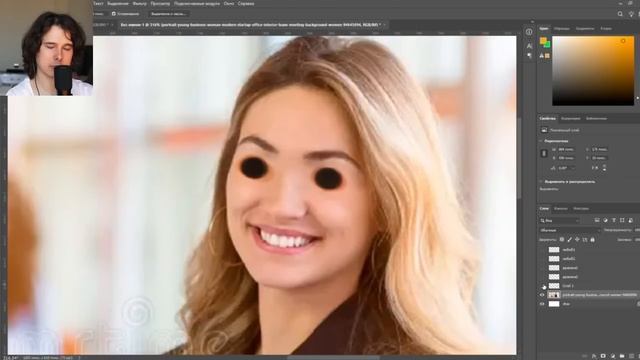
Task: Open the Просмотр menu
Action: pos(160,4)
